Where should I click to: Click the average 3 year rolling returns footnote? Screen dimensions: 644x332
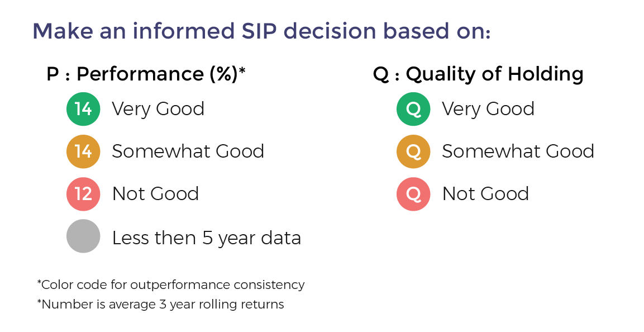[x=161, y=305]
